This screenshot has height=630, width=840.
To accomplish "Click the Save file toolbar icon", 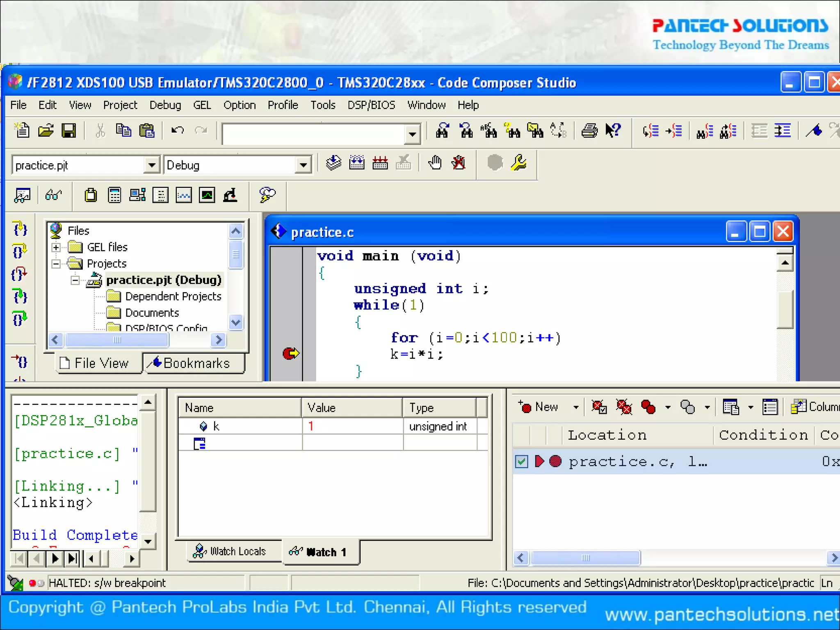I will click(69, 131).
